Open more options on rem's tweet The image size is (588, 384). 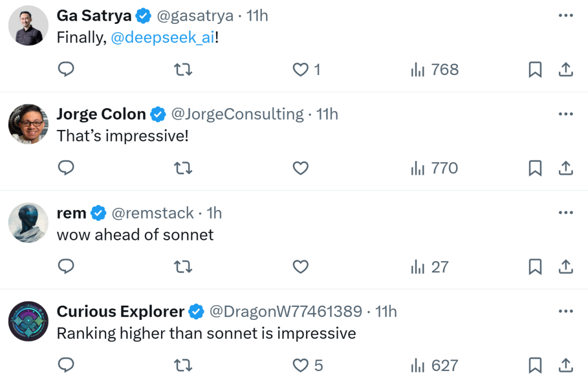(x=566, y=213)
